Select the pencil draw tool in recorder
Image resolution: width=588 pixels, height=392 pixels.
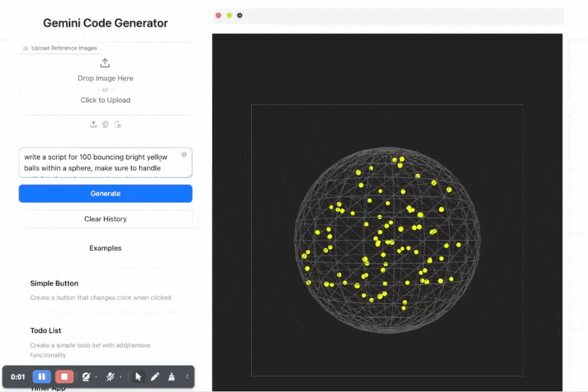tap(155, 376)
